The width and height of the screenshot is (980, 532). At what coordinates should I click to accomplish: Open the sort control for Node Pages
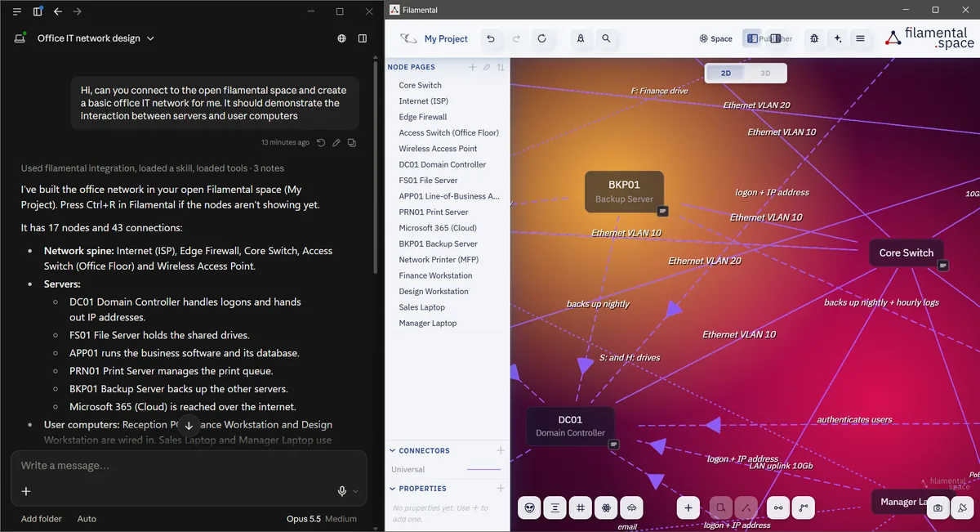(501, 67)
